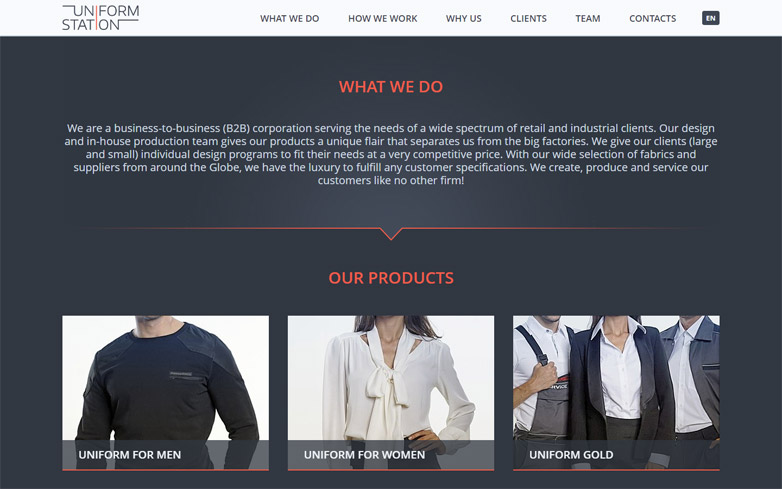The width and height of the screenshot is (782, 489).
Task: Click the WHAT WE DO section heading
Action: (391, 87)
